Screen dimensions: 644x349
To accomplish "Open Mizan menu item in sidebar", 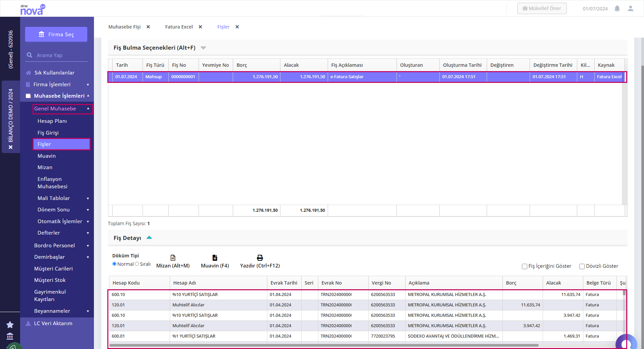I will click(45, 167).
